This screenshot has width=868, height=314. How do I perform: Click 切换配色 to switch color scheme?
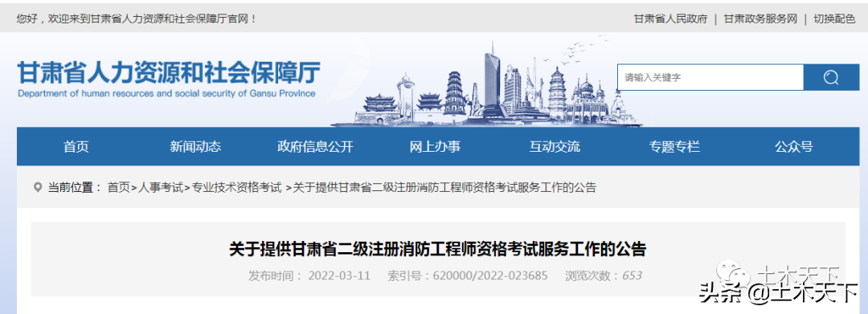point(834,18)
